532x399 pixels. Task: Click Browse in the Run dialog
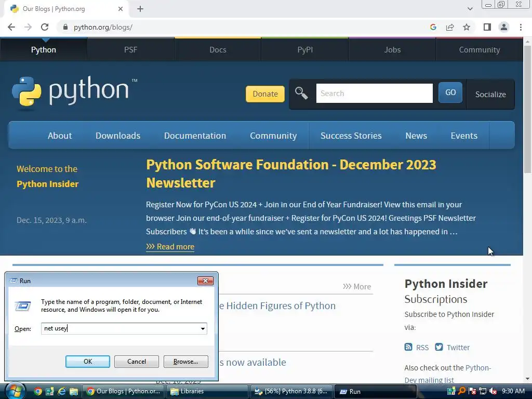pos(185,362)
